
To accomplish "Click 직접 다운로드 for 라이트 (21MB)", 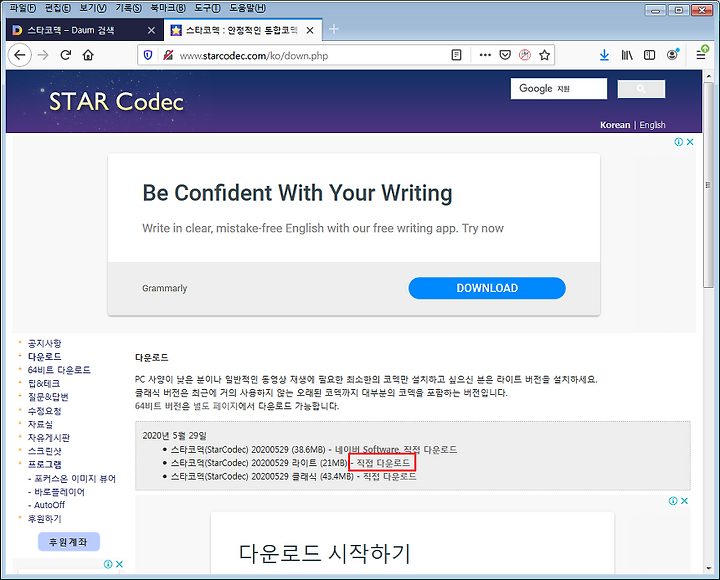I will [x=383, y=463].
